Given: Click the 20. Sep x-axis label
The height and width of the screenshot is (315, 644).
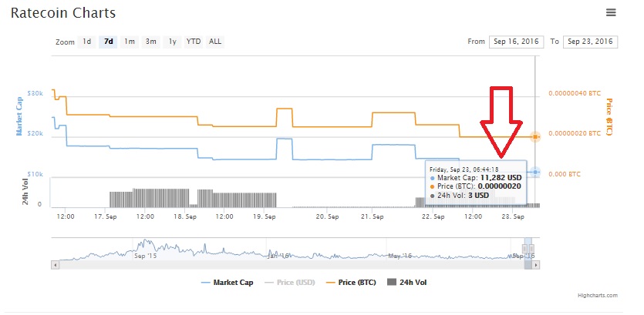Looking at the screenshot, I should [327, 216].
